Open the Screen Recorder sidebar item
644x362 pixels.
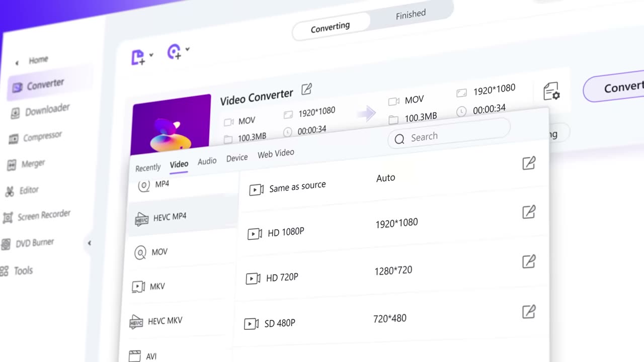coord(37,216)
